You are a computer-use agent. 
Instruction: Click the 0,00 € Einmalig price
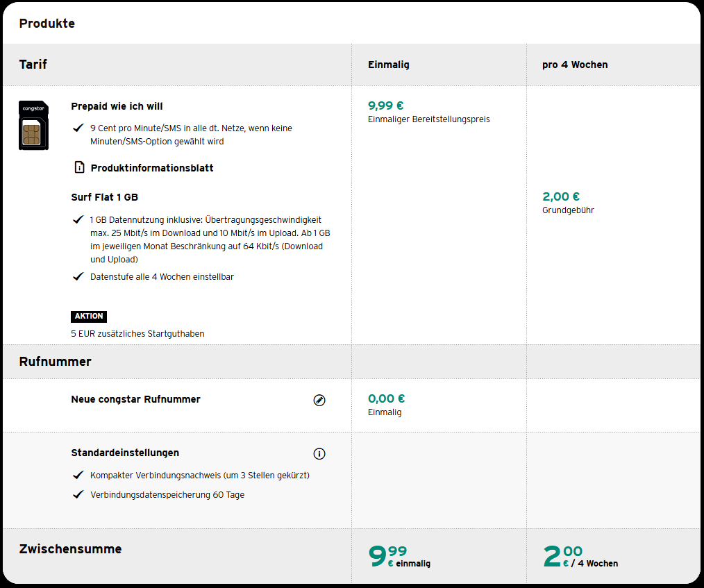tap(387, 398)
